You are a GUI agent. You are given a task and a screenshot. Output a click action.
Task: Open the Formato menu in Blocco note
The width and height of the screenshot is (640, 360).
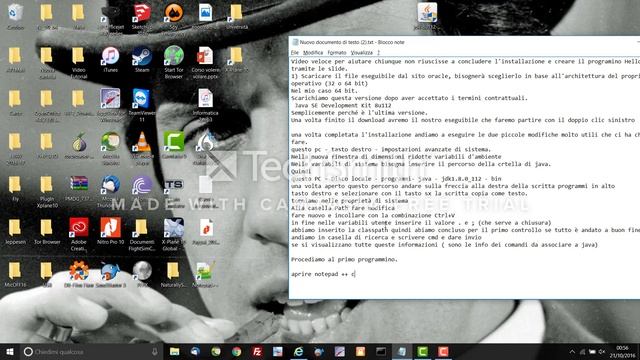(x=337, y=53)
